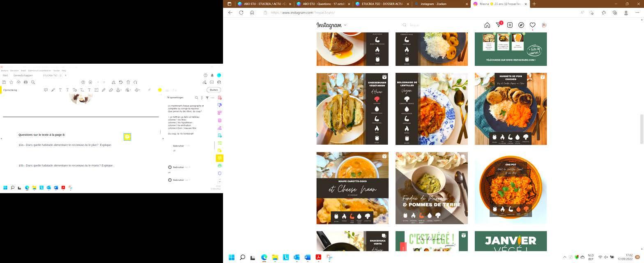
Task: Switch to ABO ETU - Questions tab
Action: (x=324, y=4)
